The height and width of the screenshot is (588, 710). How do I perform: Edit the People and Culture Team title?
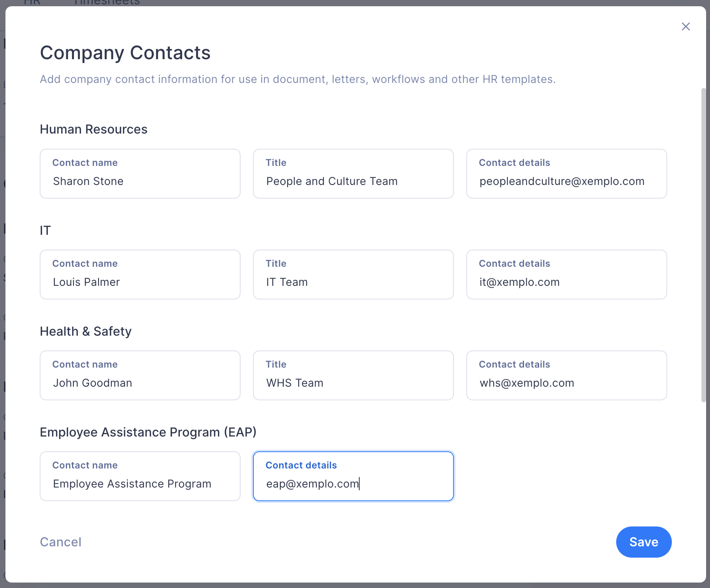tap(353, 174)
